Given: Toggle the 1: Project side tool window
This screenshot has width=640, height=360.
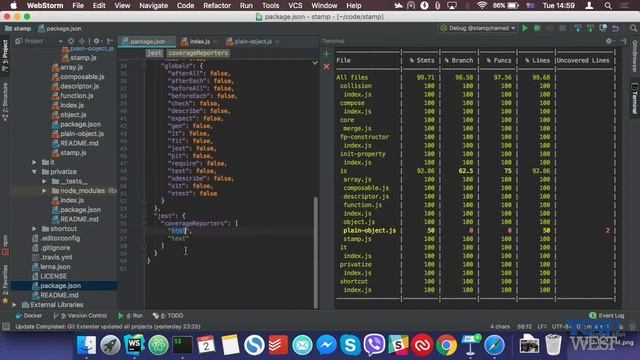Looking at the screenshot, I should (5, 56).
